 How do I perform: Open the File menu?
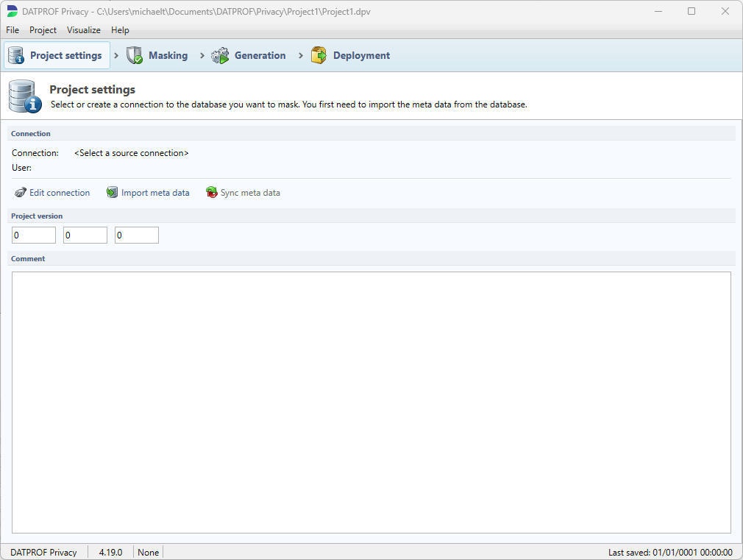pos(13,30)
